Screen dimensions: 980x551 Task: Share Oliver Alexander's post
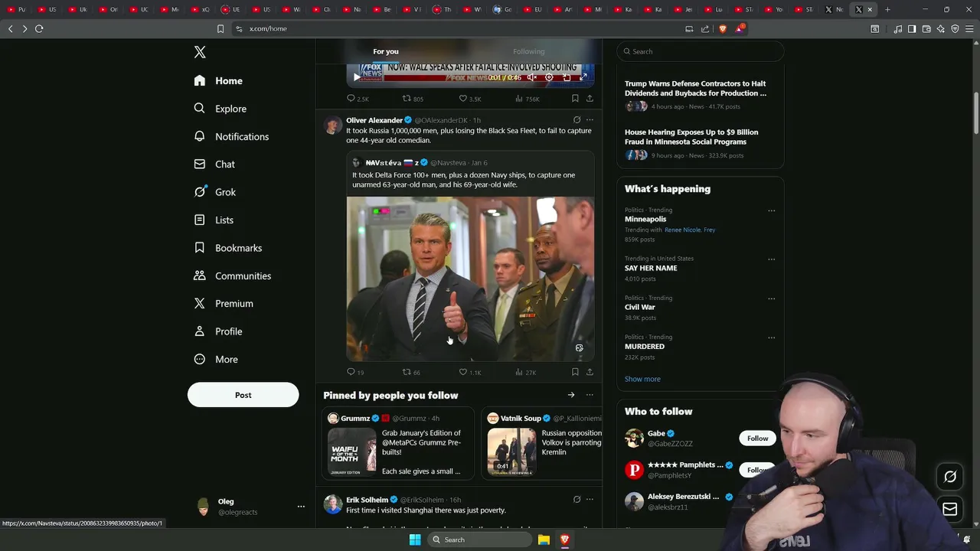[x=590, y=372]
